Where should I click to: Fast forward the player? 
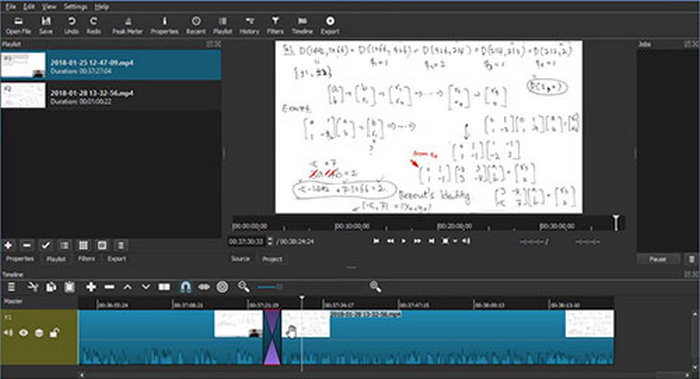pyautogui.click(x=417, y=241)
